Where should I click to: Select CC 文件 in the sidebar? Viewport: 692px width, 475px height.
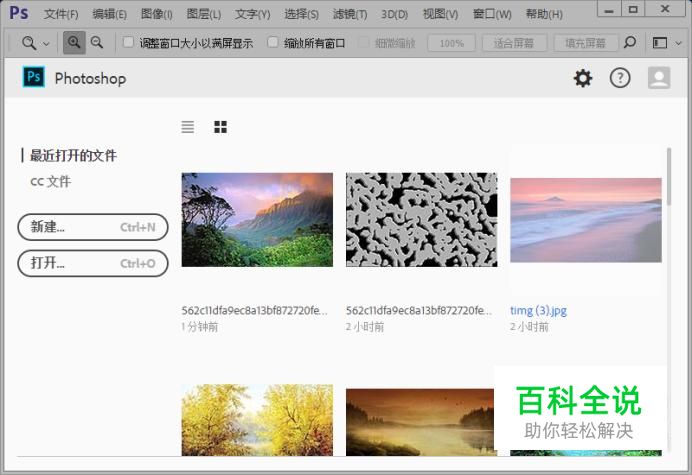coord(50,181)
